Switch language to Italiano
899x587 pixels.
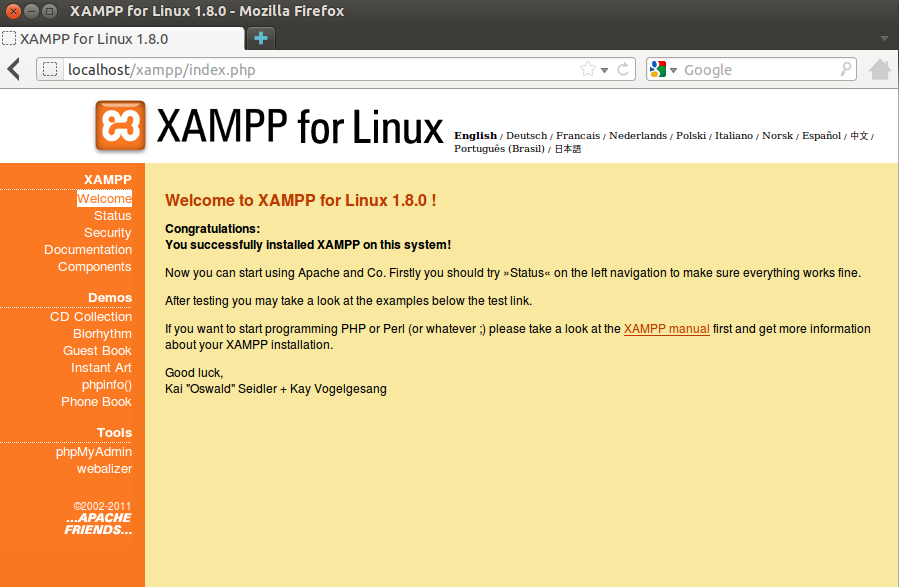coord(734,135)
